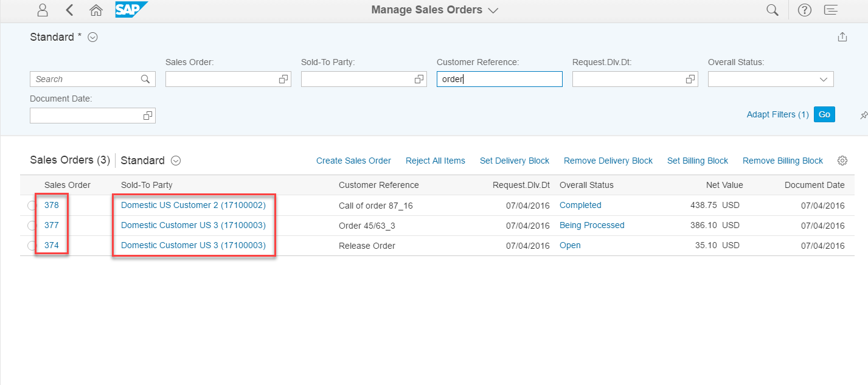Select the radio button for order 378

point(32,206)
